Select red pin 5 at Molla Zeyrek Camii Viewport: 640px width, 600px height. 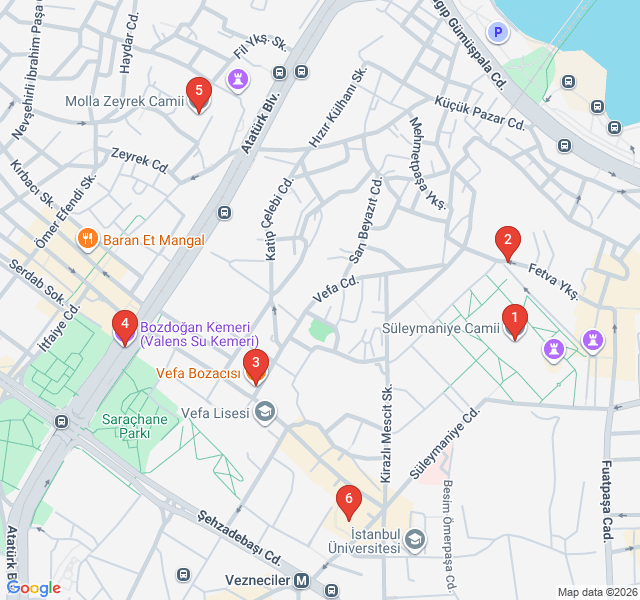point(199,95)
